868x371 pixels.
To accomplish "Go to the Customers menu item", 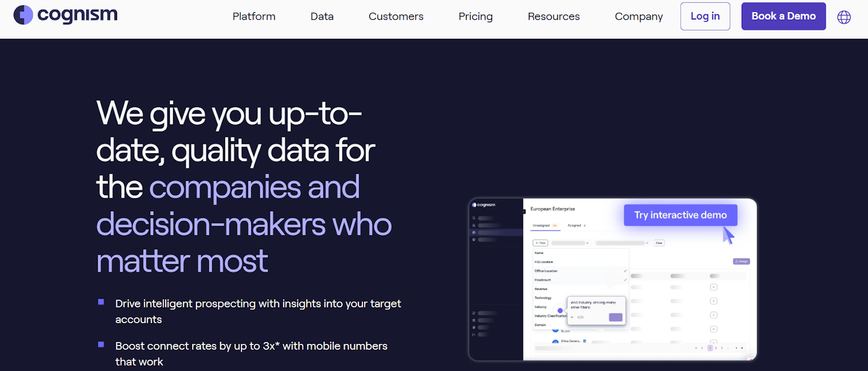I will (x=396, y=16).
